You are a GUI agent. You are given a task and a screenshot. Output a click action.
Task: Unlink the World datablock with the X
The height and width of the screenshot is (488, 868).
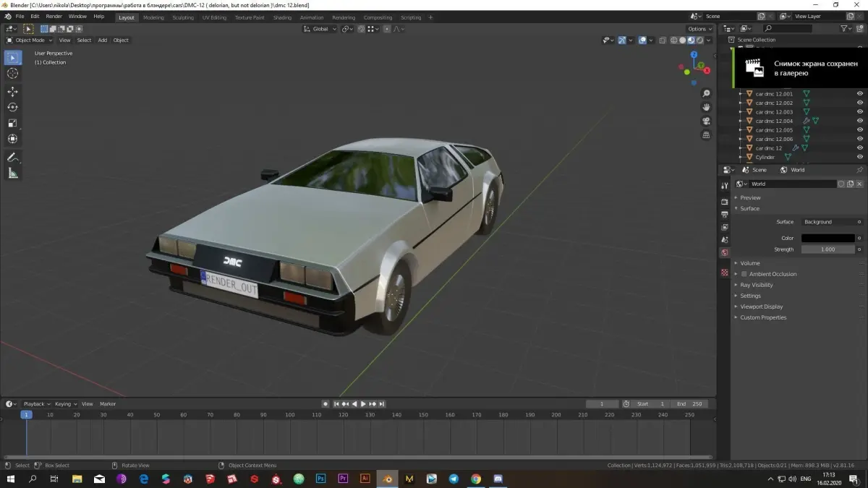coord(860,184)
